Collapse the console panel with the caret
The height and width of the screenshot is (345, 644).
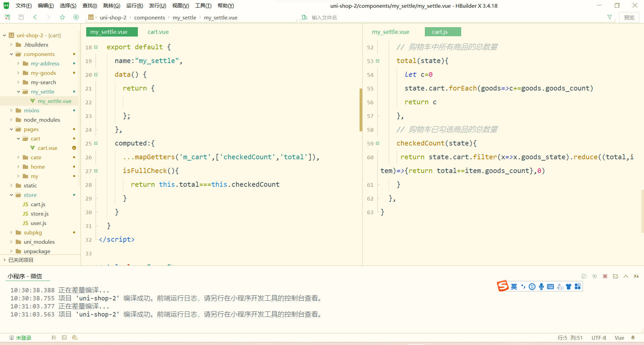[x=626, y=276]
